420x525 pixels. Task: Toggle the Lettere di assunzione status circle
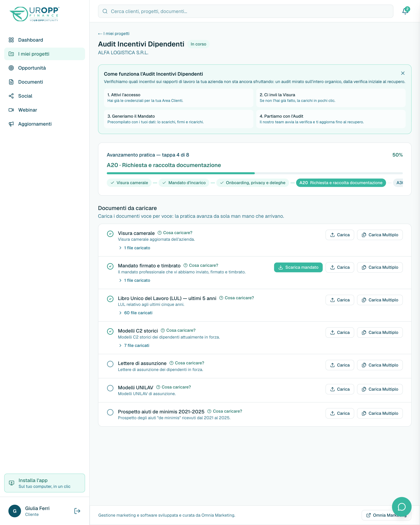coord(110,364)
